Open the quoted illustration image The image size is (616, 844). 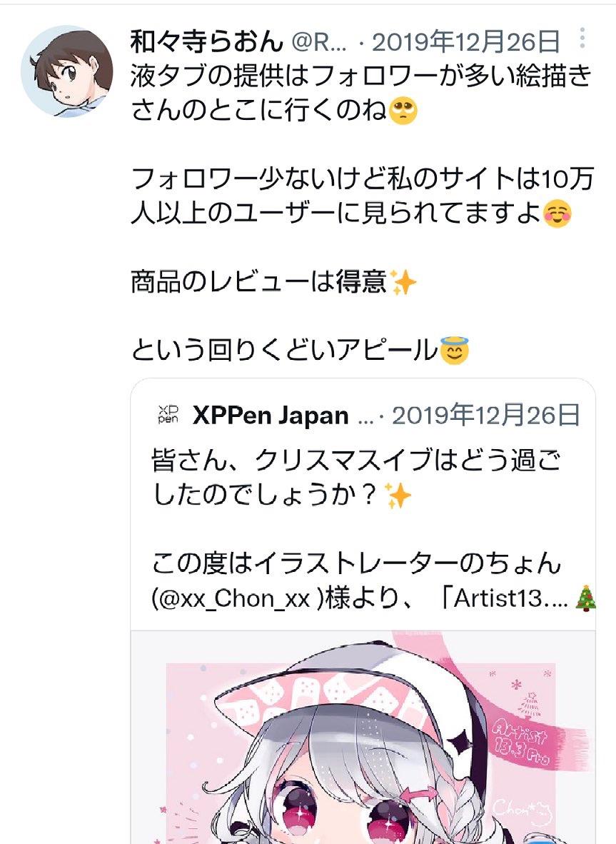pyautogui.click(x=363, y=737)
